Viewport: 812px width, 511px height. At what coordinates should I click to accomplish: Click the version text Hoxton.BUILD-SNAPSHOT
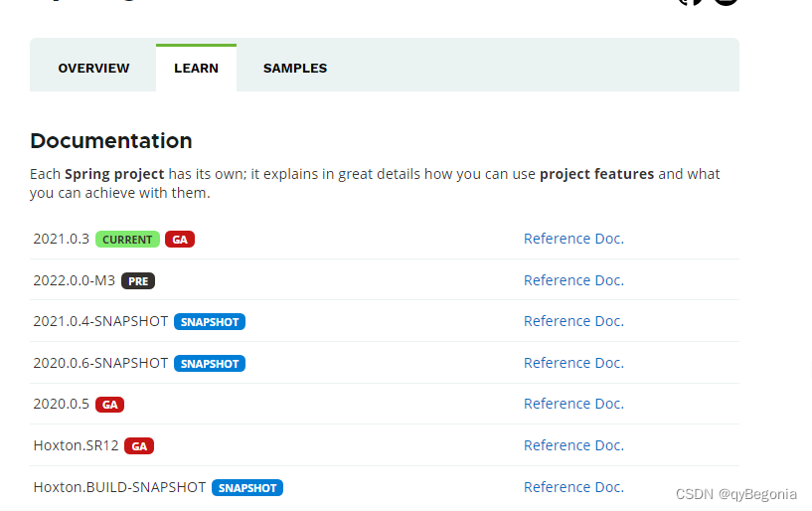click(119, 487)
